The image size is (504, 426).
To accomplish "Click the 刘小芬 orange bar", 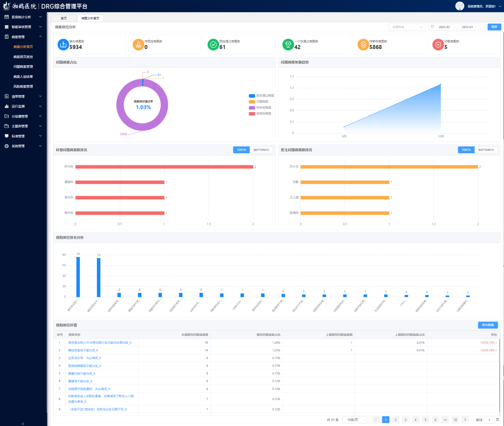I will click(x=389, y=167).
